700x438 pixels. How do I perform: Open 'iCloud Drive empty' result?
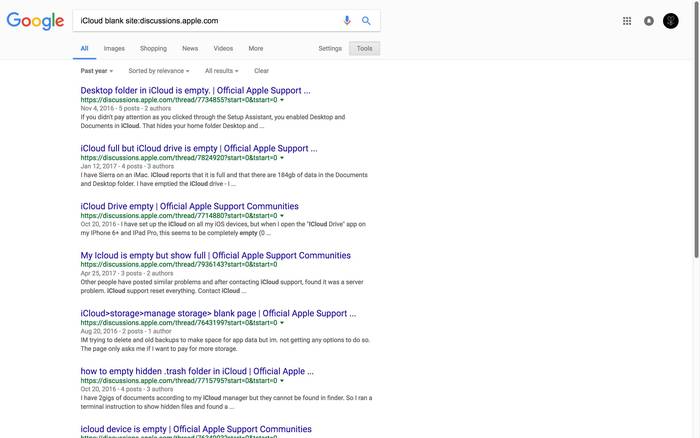189,206
